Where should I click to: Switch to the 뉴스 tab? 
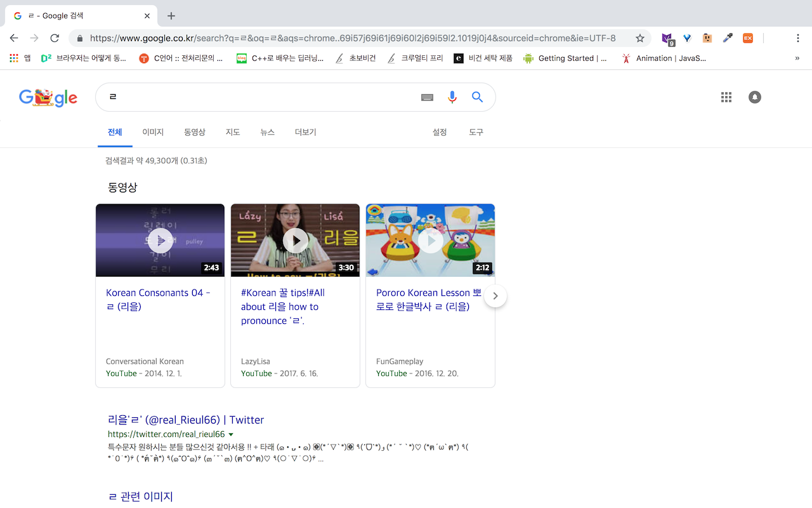click(267, 132)
